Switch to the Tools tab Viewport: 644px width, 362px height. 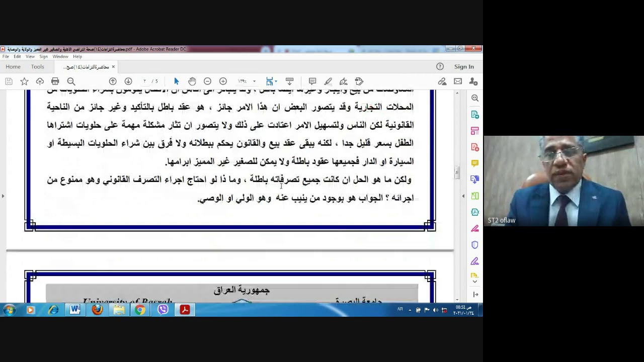pos(38,67)
